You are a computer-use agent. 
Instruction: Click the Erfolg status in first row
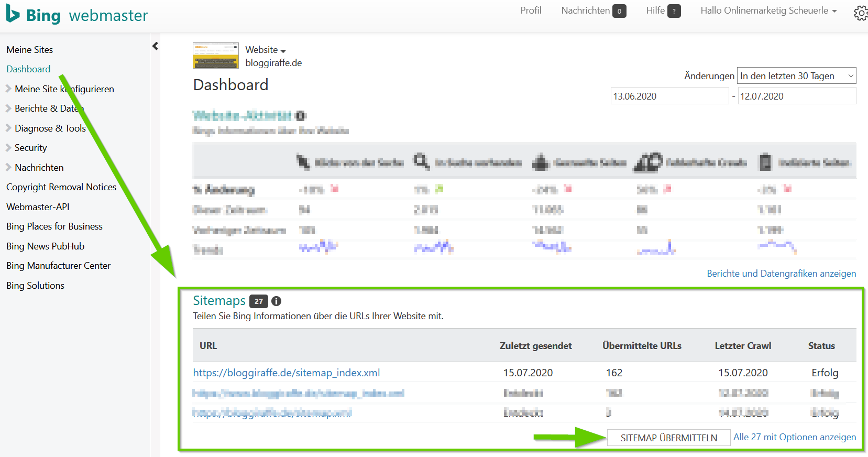pos(825,373)
